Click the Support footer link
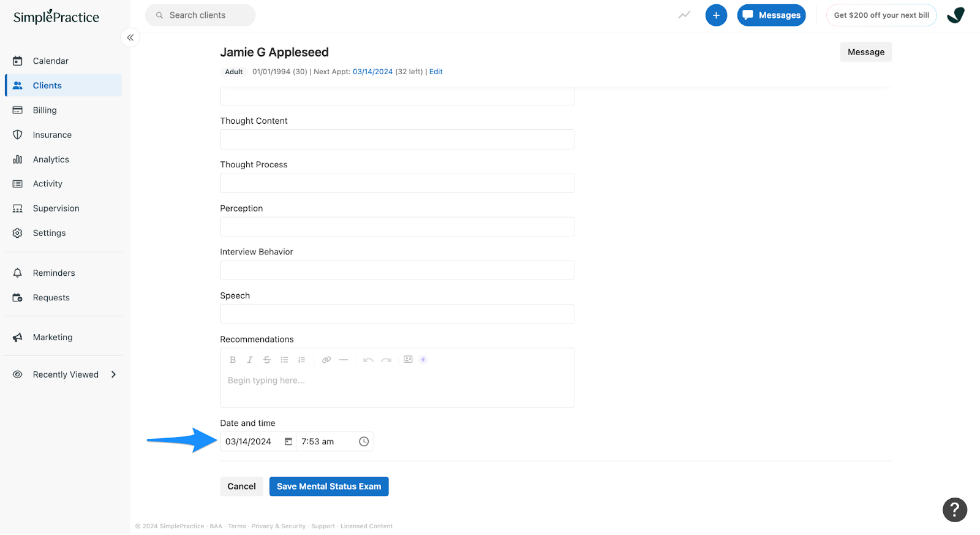The height and width of the screenshot is (535, 980). pos(323,526)
